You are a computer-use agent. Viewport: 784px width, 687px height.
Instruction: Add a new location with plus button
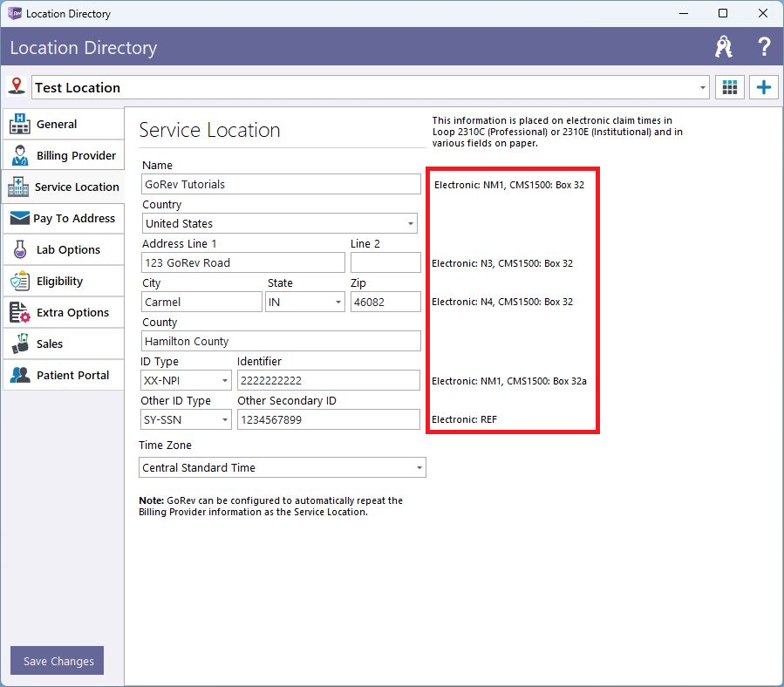pos(763,87)
